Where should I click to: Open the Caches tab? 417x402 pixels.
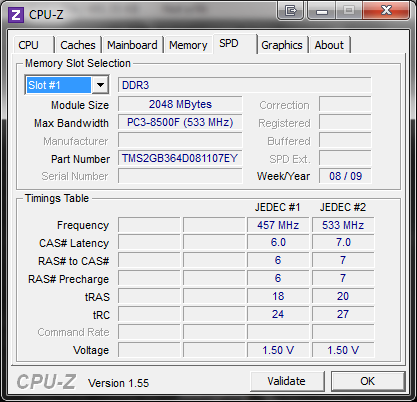(x=78, y=45)
